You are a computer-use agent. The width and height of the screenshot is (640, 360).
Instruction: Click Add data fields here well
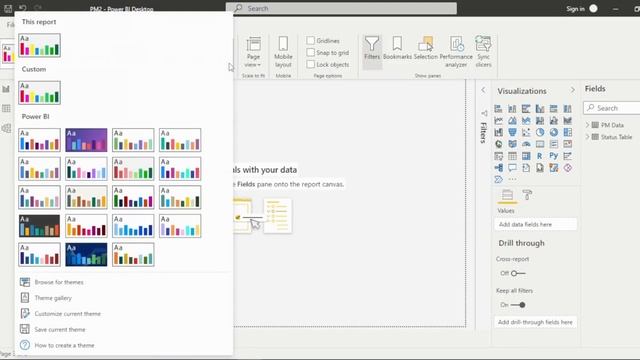tap(536, 224)
